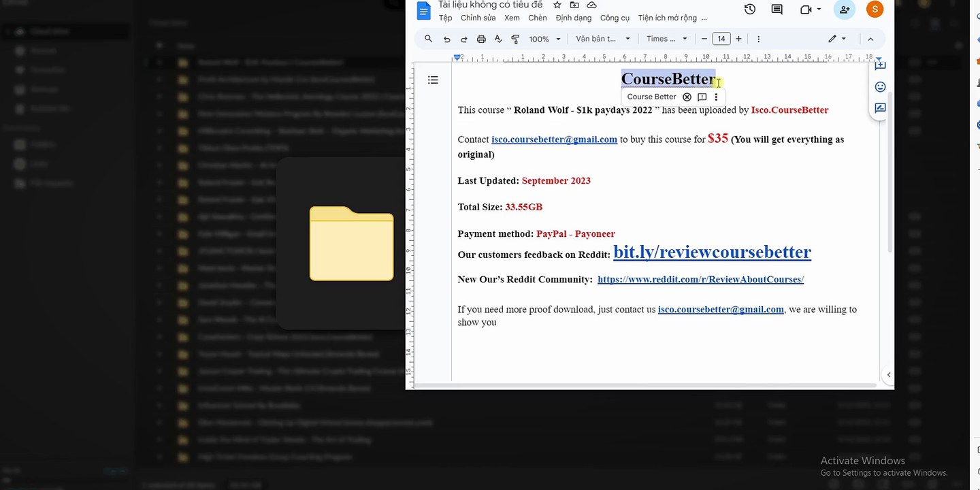The height and width of the screenshot is (490, 980).
Task: Print the document
Action: click(x=481, y=39)
